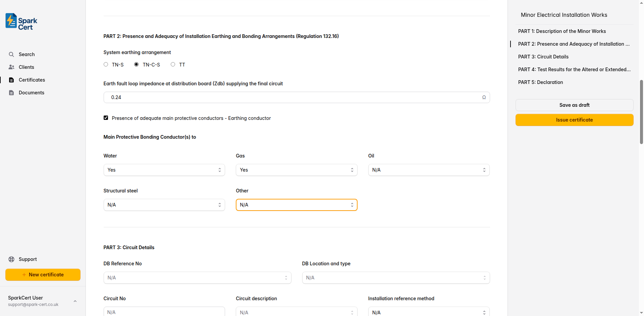Select the TT system earthing option

tap(173, 64)
